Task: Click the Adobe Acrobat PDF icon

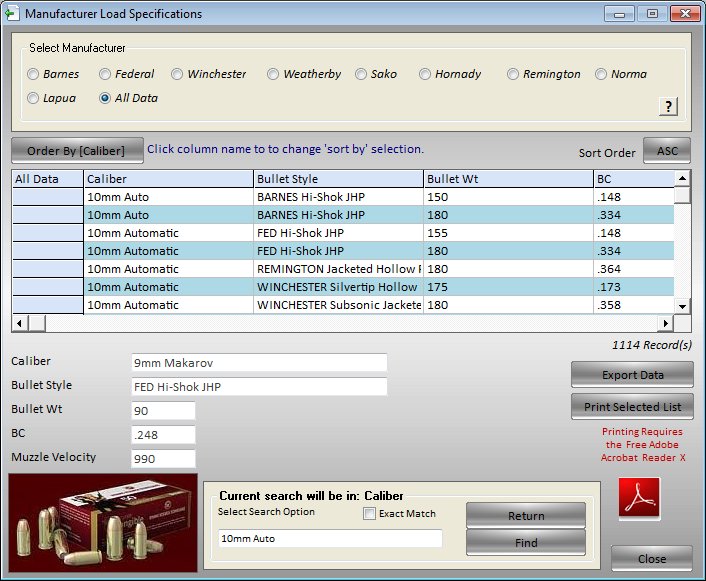Action: coord(638,499)
